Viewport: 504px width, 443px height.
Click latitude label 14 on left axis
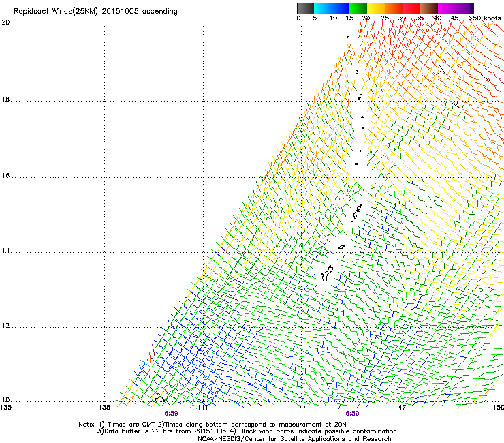click(5, 251)
